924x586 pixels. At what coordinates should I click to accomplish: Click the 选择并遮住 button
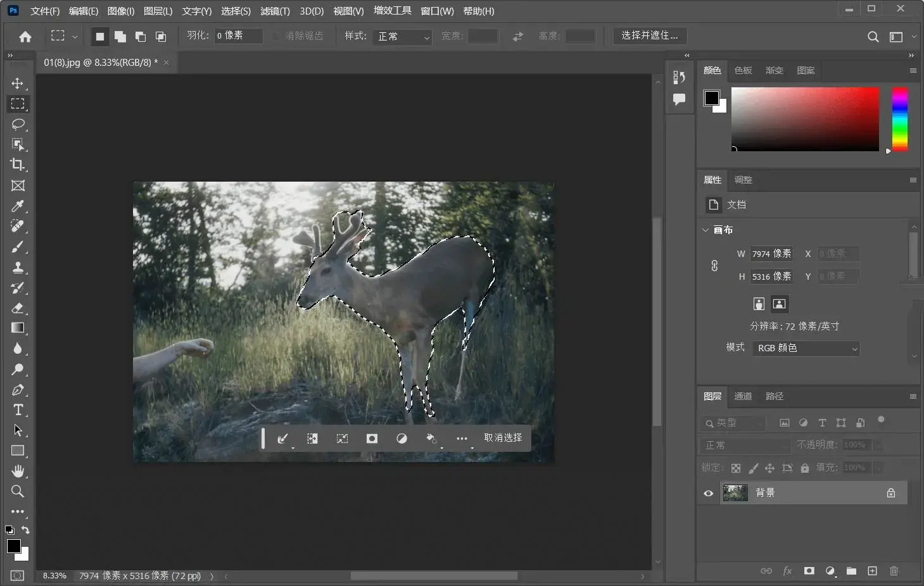[x=650, y=36]
